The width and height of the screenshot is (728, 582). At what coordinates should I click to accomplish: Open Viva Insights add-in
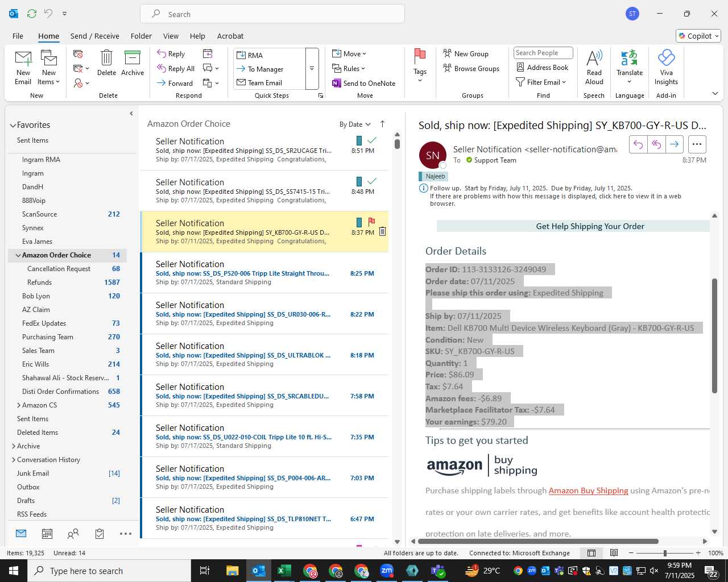tap(666, 68)
